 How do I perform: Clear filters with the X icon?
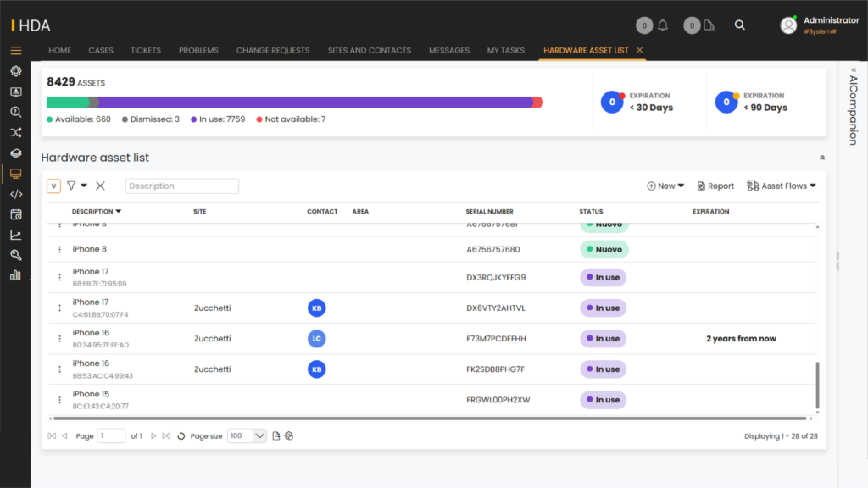coord(100,186)
